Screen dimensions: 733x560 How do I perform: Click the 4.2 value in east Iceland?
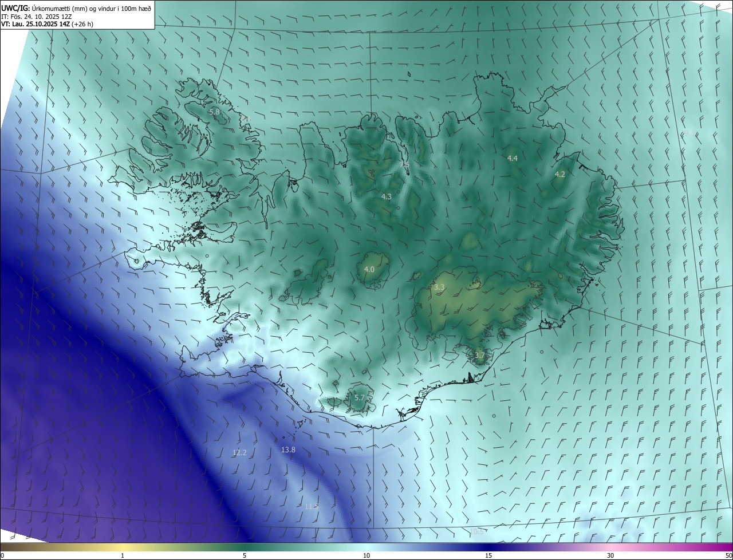tap(560, 175)
